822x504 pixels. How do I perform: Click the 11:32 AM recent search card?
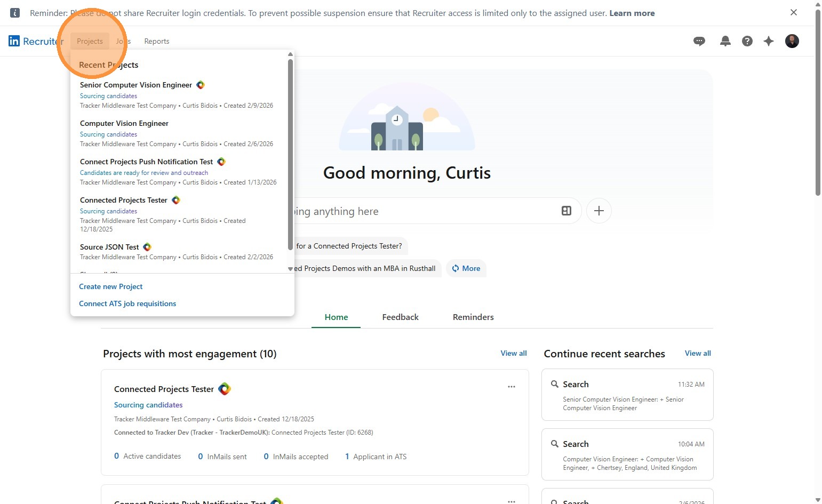pyautogui.click(x=627, y=395)
